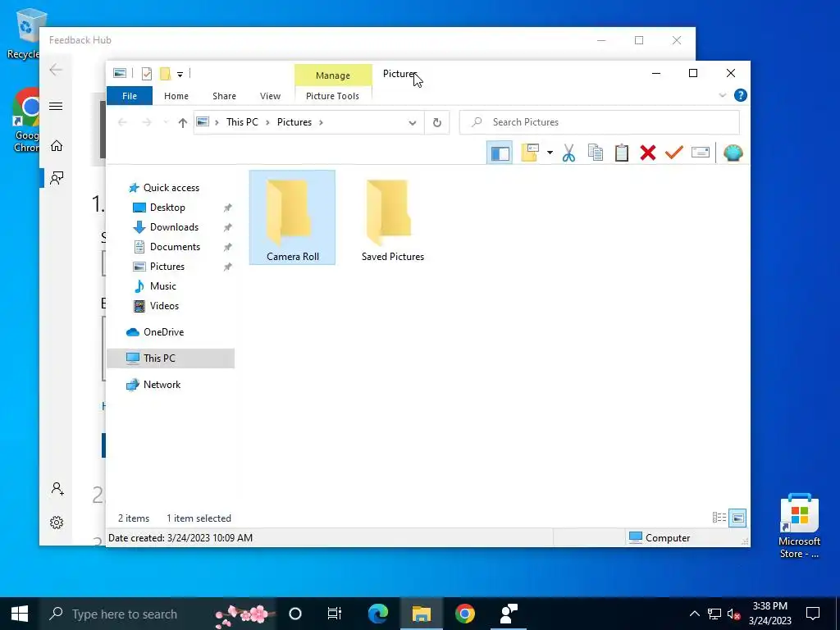
Task: Click the red X Delete icon
Action: pos(648,153)
